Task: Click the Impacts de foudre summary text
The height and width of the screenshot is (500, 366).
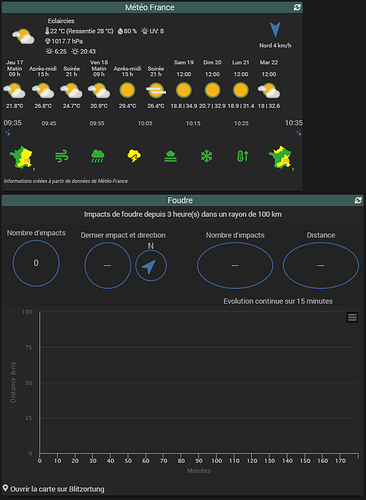Action: point(183,214)
